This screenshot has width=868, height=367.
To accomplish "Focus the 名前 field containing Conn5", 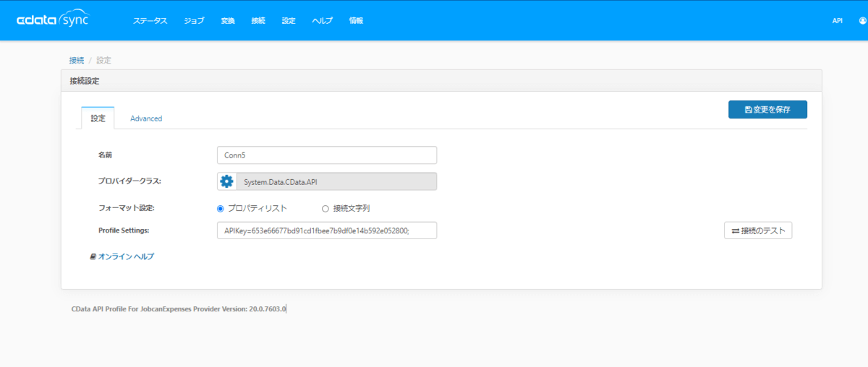I will tap(327, 155).
